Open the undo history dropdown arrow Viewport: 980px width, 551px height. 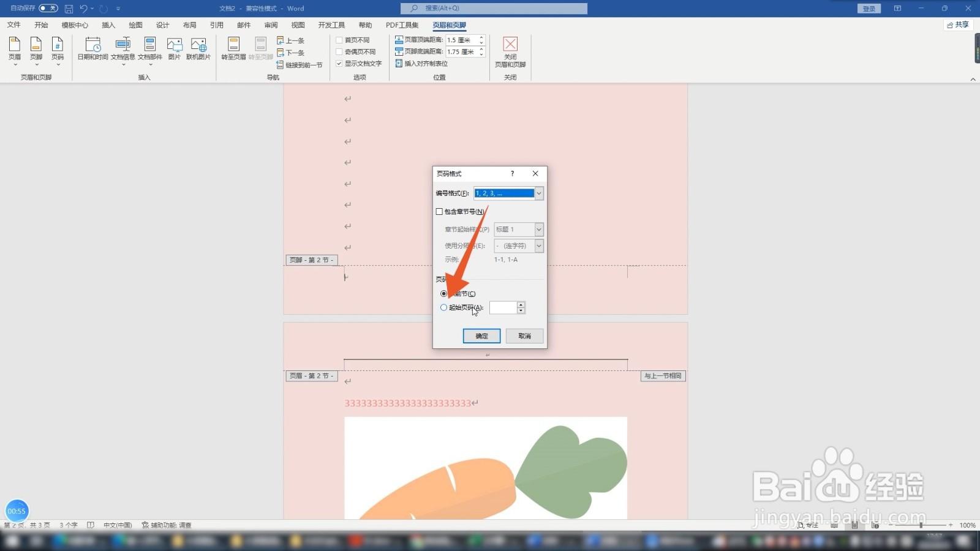(92, 9)
